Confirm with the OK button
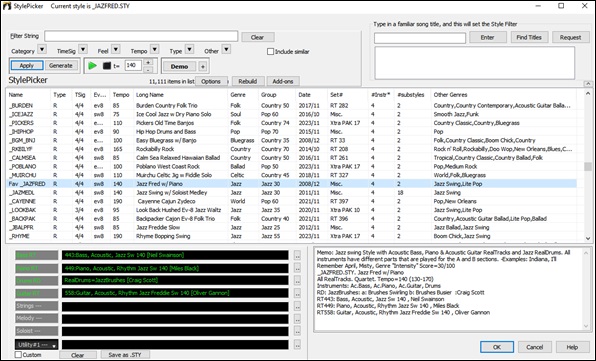The height and width of the screenshot is (361, 596). [x=497, y=347]
